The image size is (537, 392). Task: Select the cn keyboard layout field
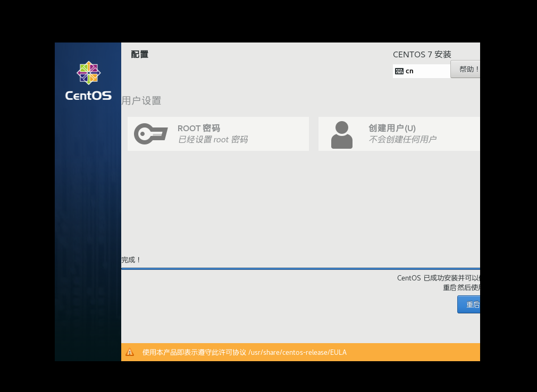[x=422, y=71]
